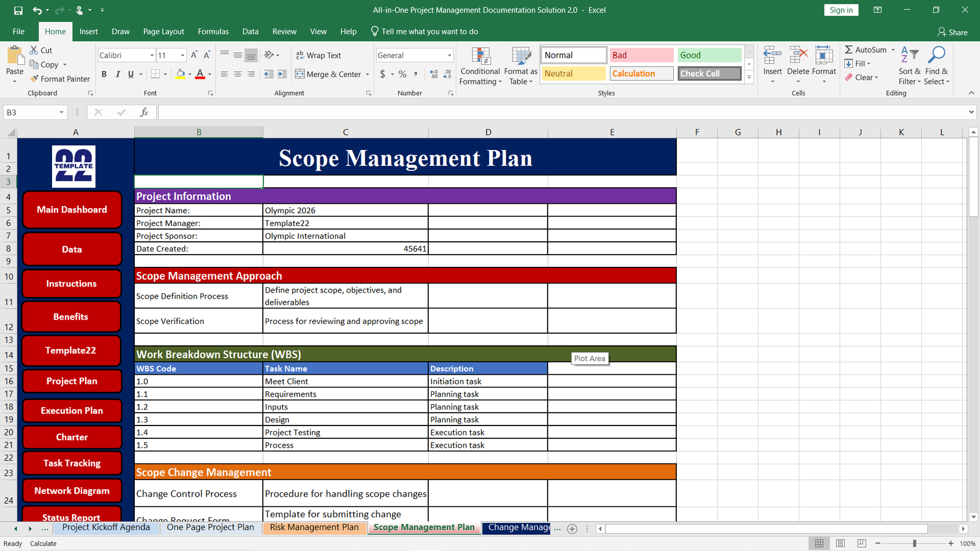Image resolution: width=980 pixels, height=551 pixels.
Task: Switch to Page Layout view icon
Action: click(840, 543)
